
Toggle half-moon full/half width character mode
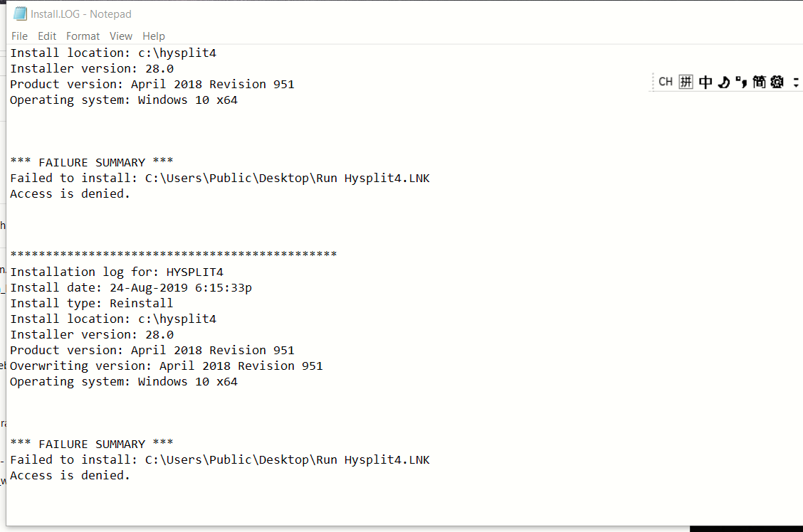[x=723, y=82]
